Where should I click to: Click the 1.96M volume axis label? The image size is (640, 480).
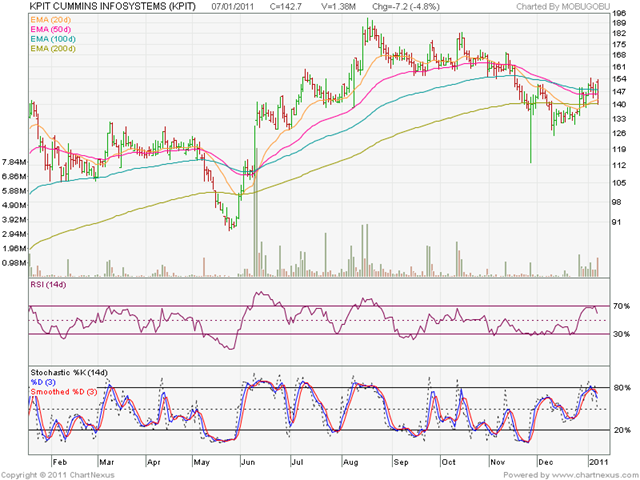(14, 249)
